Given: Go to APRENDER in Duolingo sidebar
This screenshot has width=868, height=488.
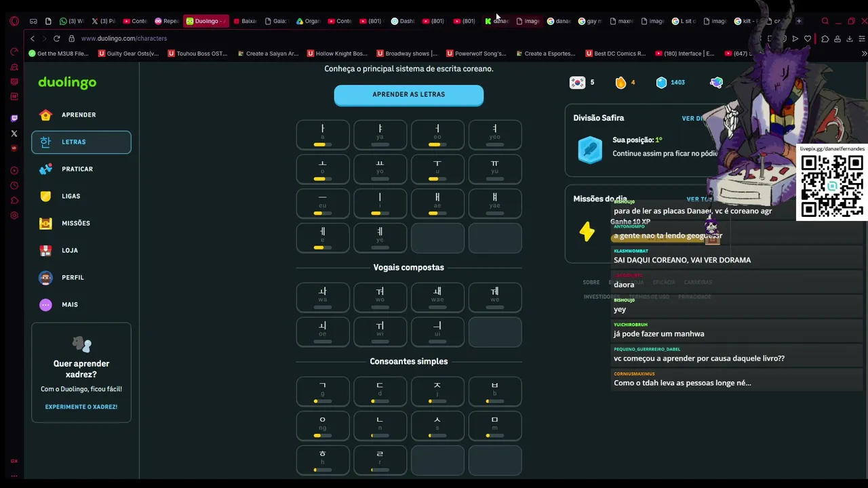Looking at the screenshot, I should (81, 115).
